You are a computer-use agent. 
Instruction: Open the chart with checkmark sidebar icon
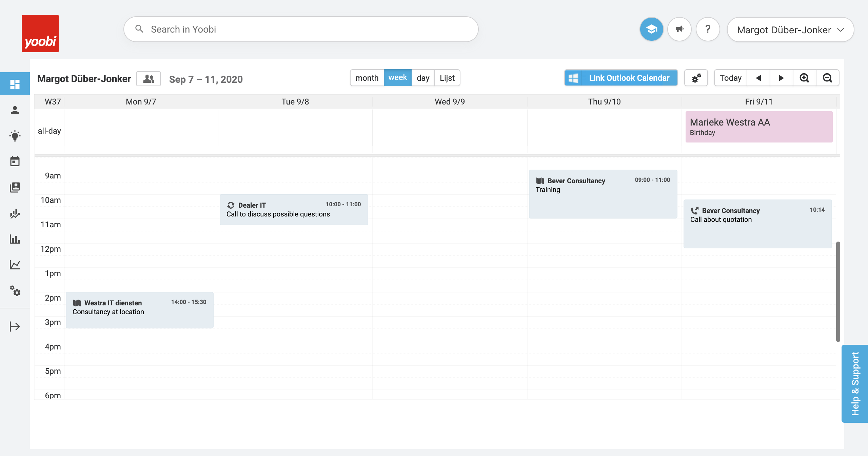(15, 213)
